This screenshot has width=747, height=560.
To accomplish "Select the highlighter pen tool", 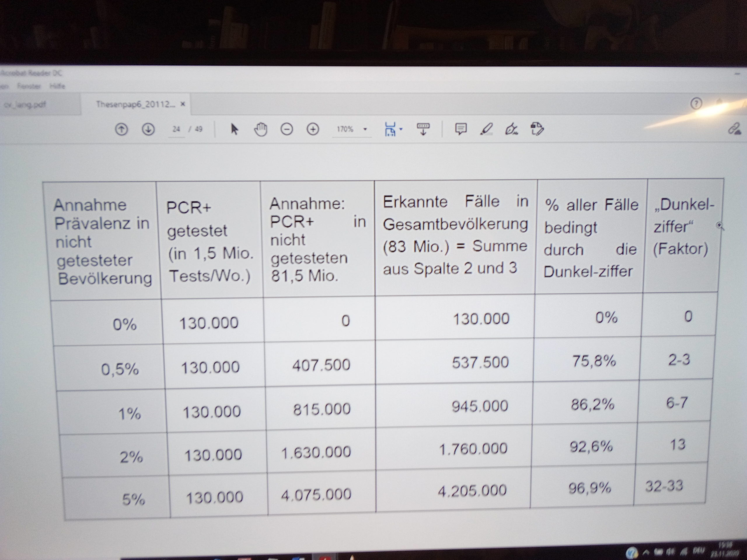I will [x=486, y=129].
